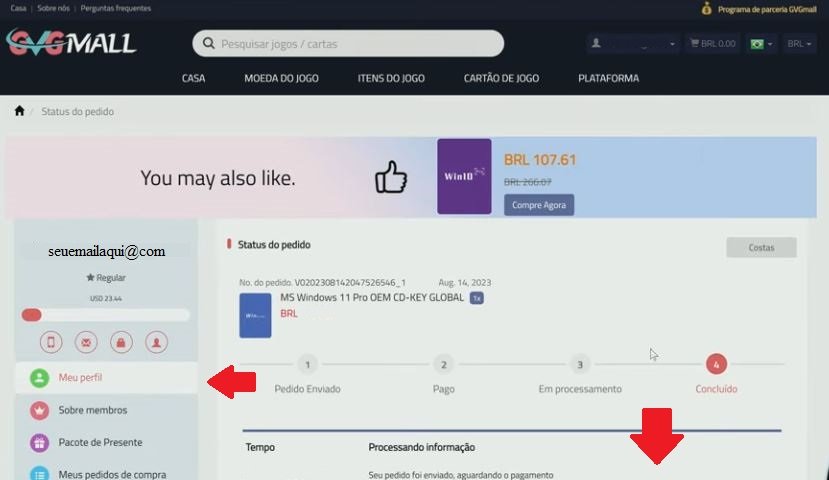Click the Casa link in top bar
829x480 pixels.
(19, 8)
